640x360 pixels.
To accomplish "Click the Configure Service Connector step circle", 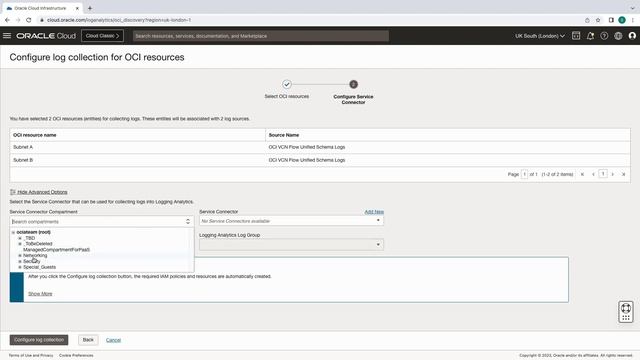I will pos(353,84).
